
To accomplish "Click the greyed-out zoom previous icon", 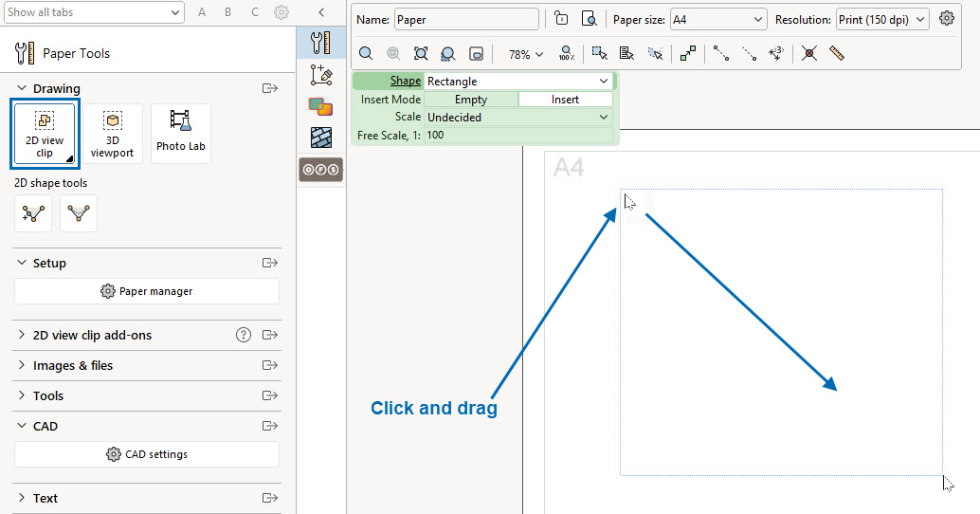I will [393, 54].
